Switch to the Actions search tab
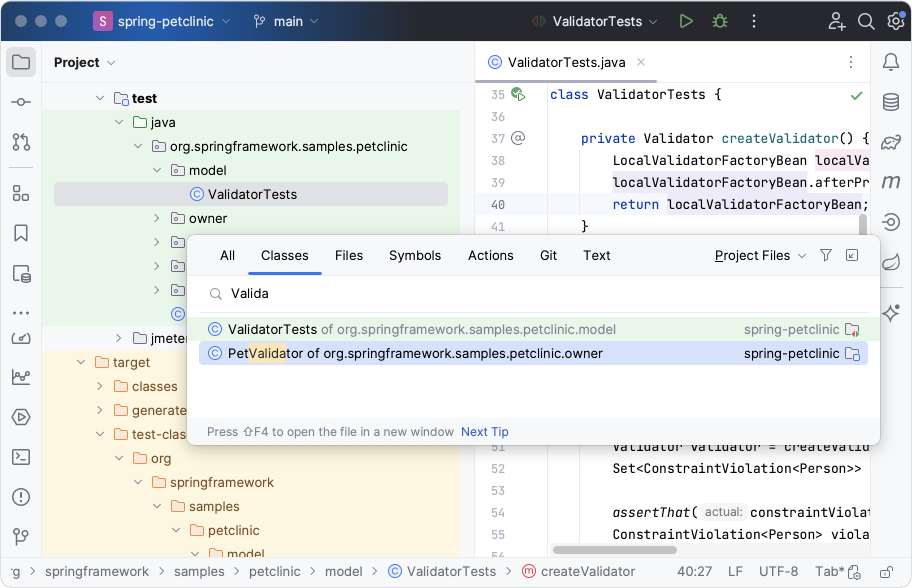This screenshot has height=588, width=912. 491,255
